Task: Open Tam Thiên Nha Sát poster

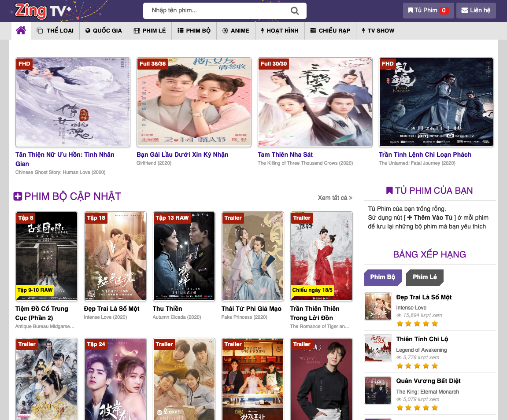Action: (315, 102)
